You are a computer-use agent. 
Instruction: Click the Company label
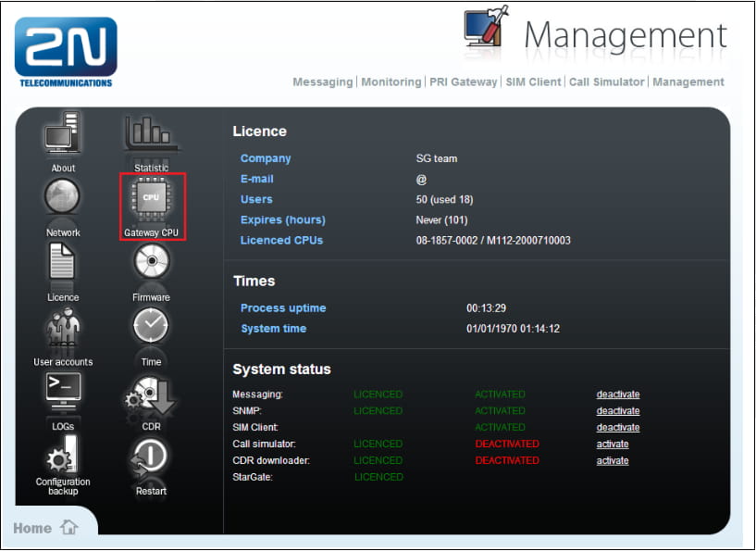[266, 158]
